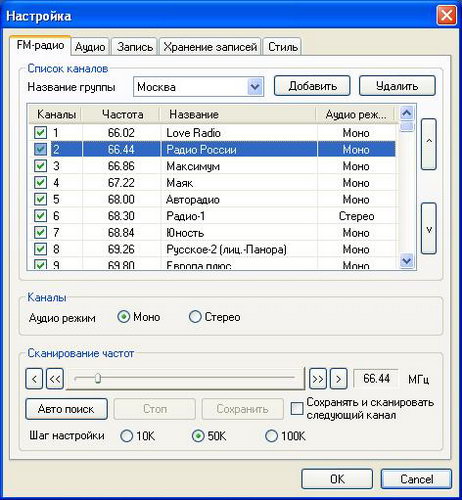Open the Аудио tab
This screenshot has width=462, height=500.
[90, 47]
